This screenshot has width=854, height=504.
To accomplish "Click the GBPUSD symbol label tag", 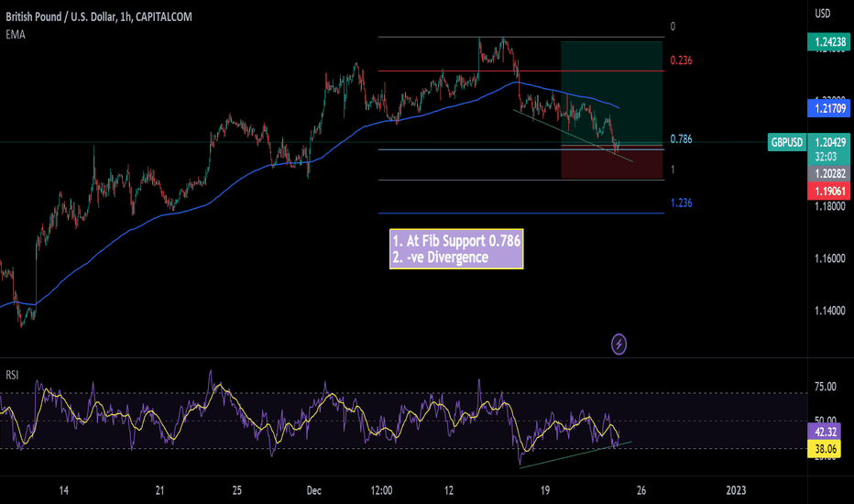I will pos(786,143).
